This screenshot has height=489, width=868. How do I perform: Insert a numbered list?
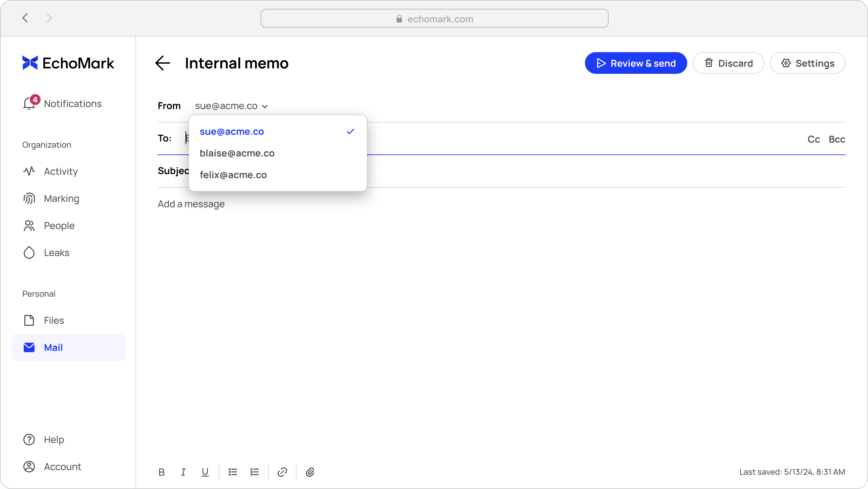click(255, 472)
